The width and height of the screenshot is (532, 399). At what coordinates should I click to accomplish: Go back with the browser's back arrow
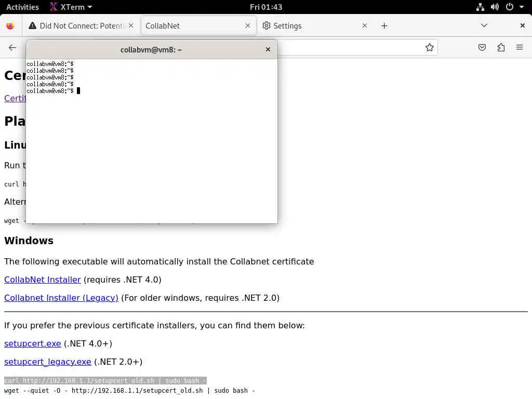point(12,47)
